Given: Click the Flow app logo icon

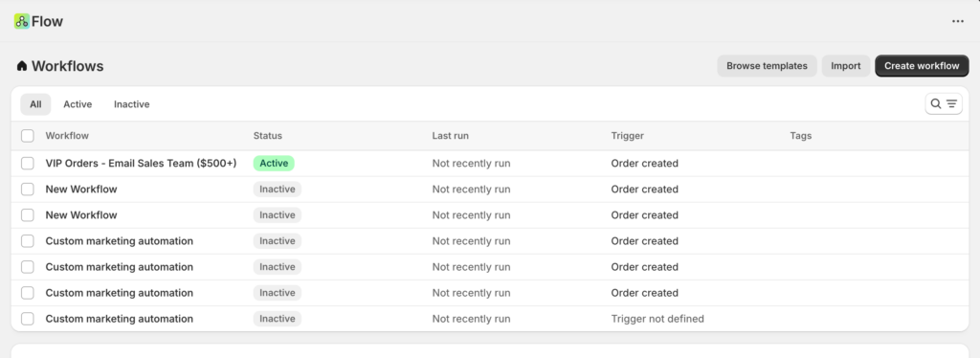Looking at the screenshot, I should 22,21.
